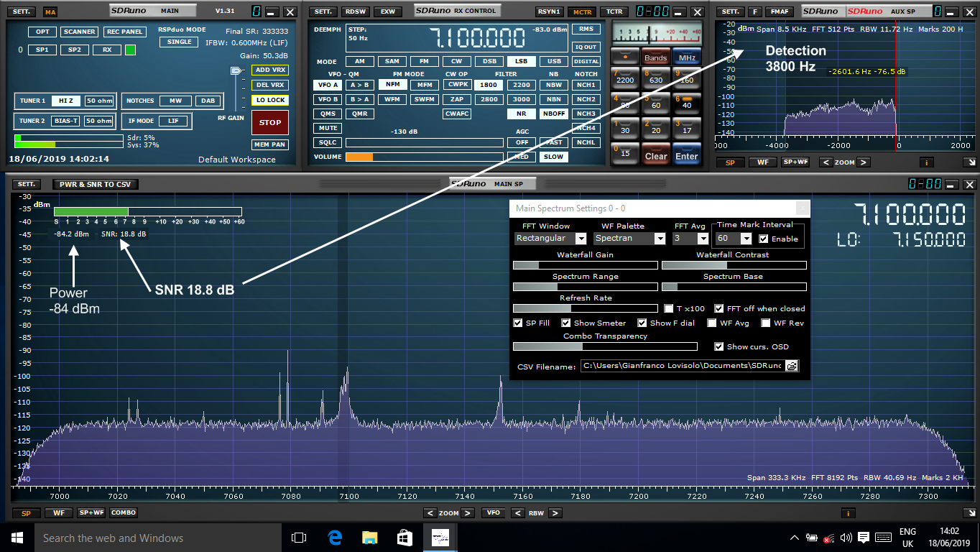Click the CSV Filename path field
The width and height of the screenshot is (980, 552).
click(682, 366)
